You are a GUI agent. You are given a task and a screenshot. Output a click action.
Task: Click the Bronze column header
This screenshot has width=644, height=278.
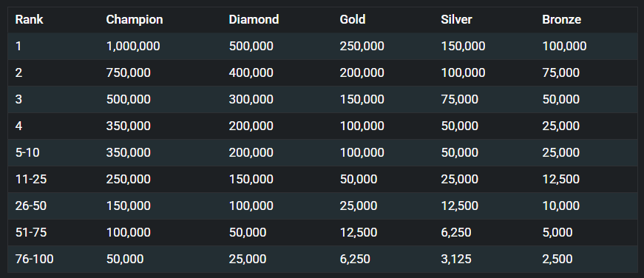pyautogui.click(x=561, y=19)
